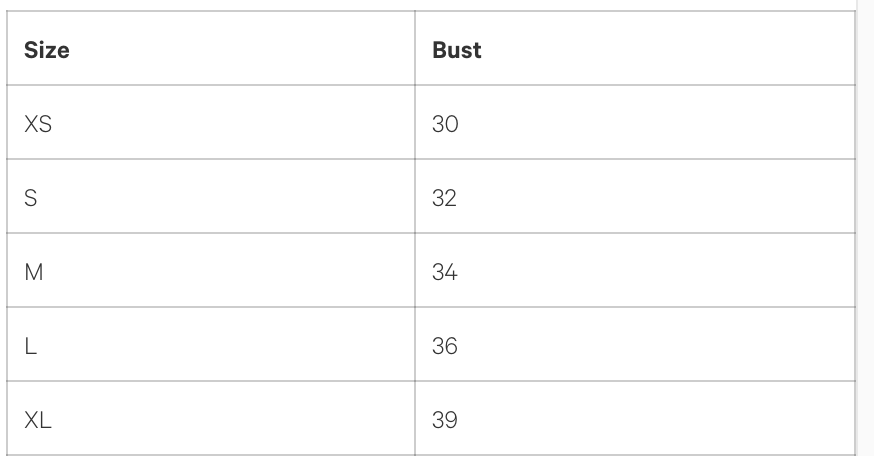This screenshot has height=456, width=874.
Task: Click bust measurement value 30
Action: [x=445, y=124]
